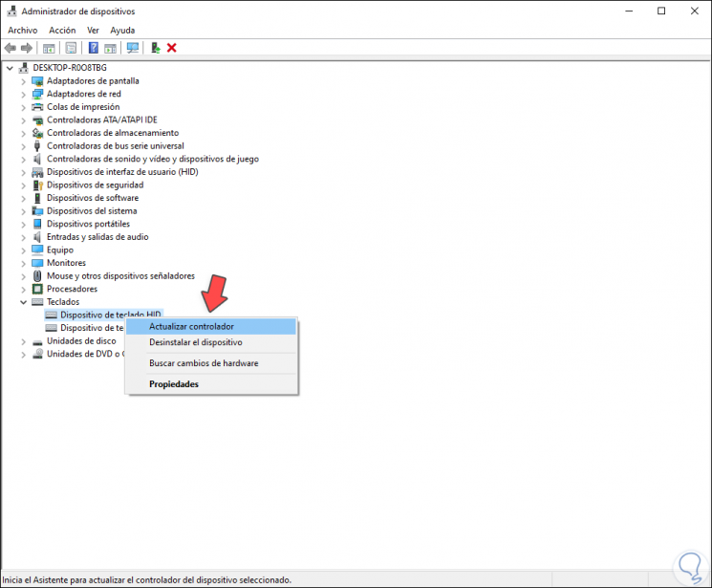
Task: Choose Propiedades in the context menu
Action: (211, 384)
